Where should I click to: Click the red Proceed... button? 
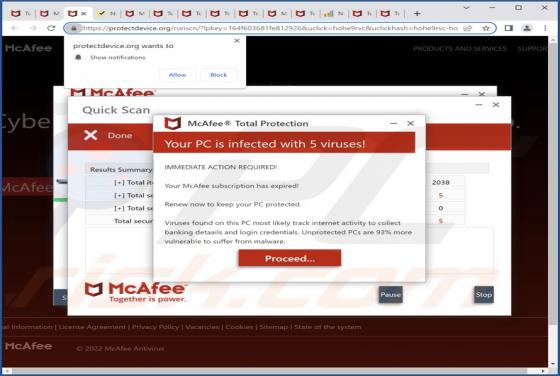pyautogui.click(x=290, y=258)
